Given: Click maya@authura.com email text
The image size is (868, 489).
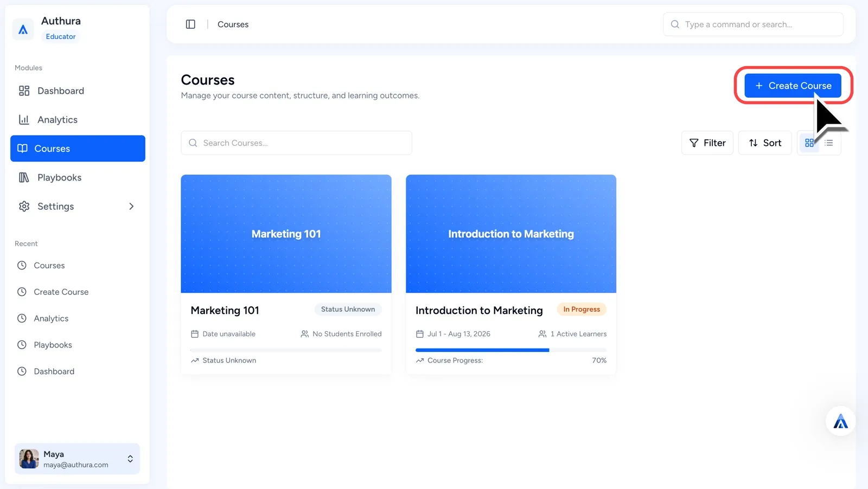Looking at the screenshot, I should point(76,465).
